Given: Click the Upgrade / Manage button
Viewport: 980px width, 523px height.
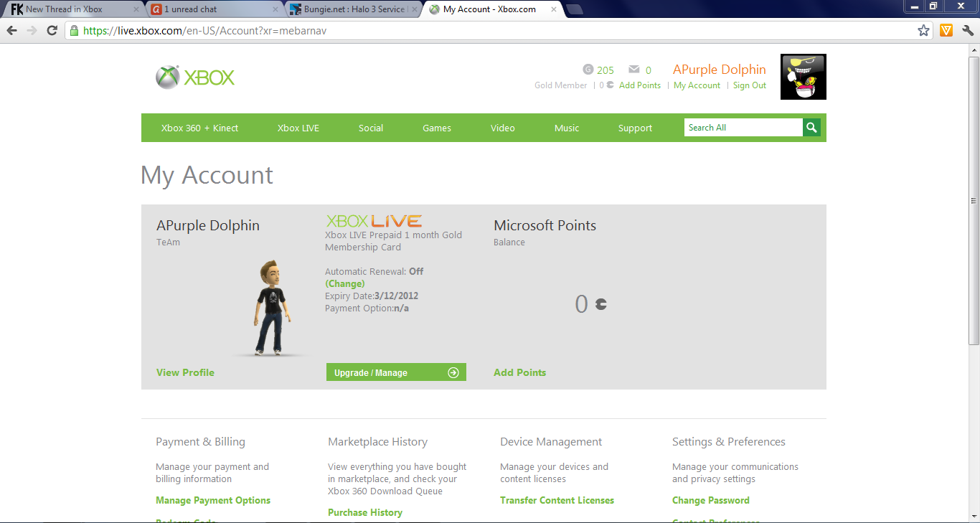Looking at the screenshot, I should pyautogui.click(x=396, y=372).
